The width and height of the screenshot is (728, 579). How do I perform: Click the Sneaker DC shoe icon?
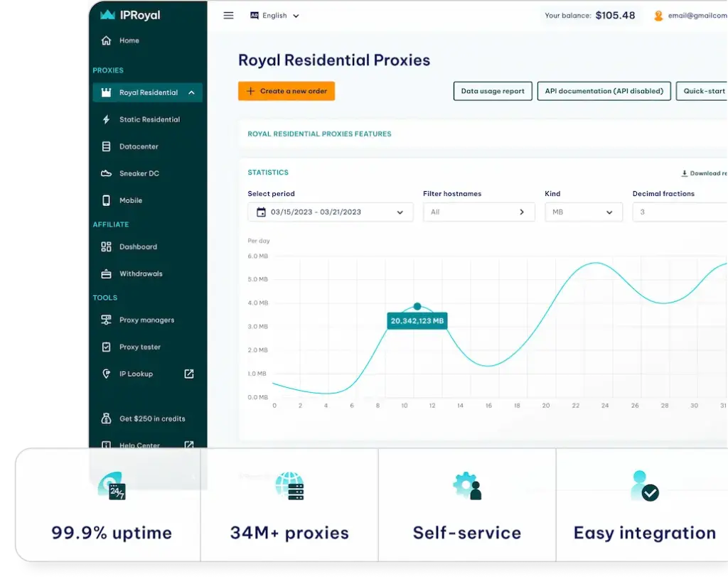[x=107, y=173]
